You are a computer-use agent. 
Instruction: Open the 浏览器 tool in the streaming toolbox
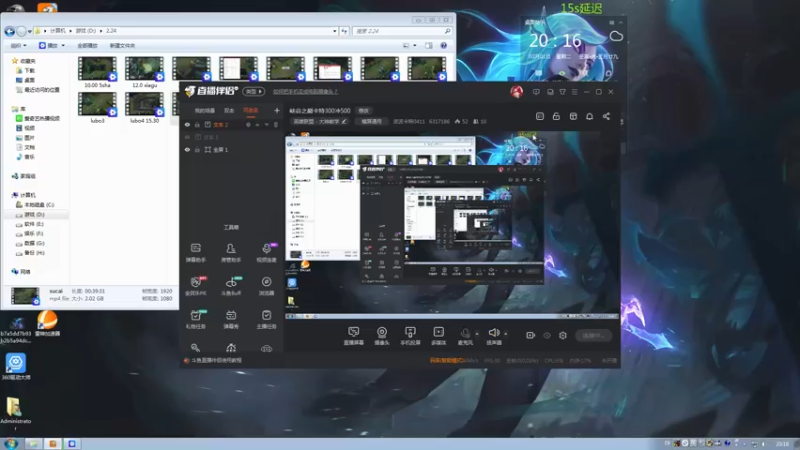(x=266, y=286)
